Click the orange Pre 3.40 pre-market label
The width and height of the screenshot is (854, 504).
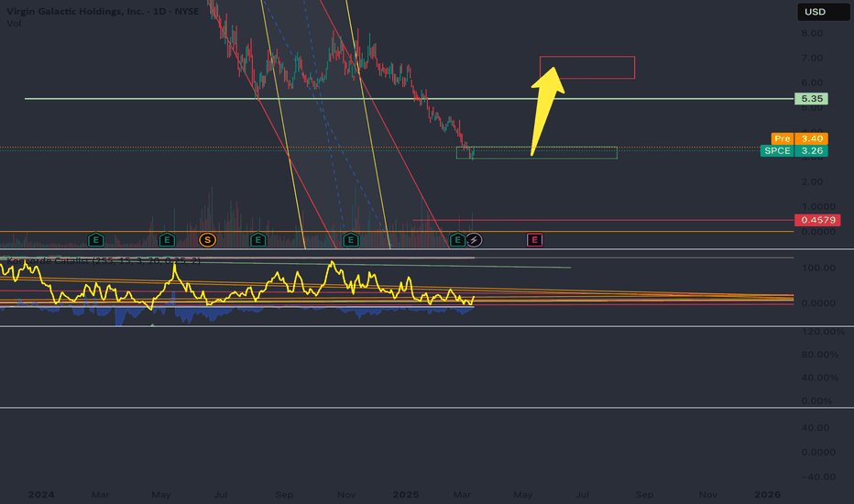click(x=800, y=139)
